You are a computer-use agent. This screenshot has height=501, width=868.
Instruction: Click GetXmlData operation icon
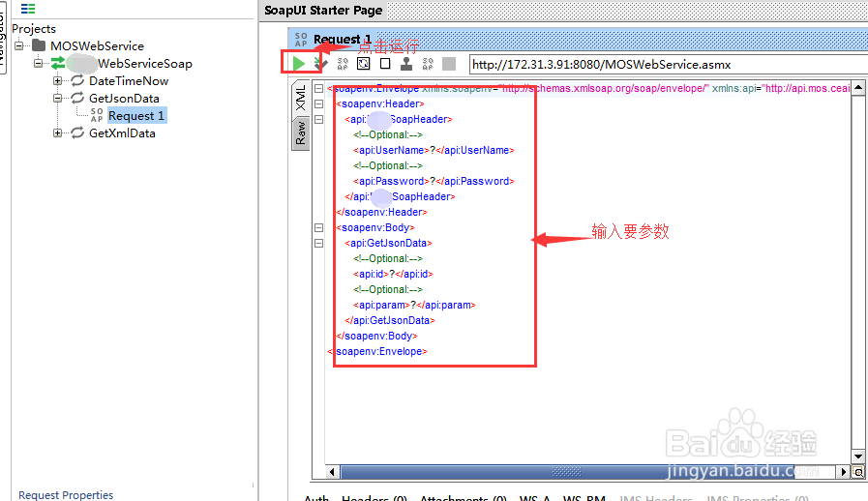pos(77,133)
